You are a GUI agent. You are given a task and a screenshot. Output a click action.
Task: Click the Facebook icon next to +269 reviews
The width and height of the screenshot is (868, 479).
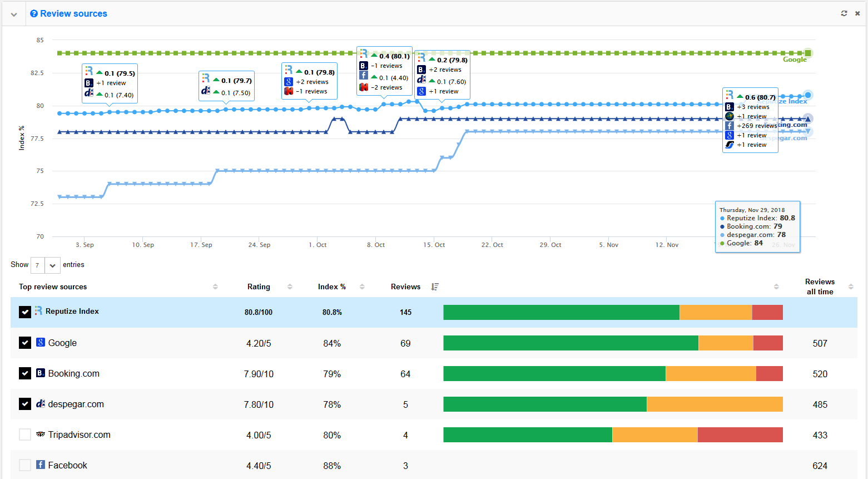point(730,126)
